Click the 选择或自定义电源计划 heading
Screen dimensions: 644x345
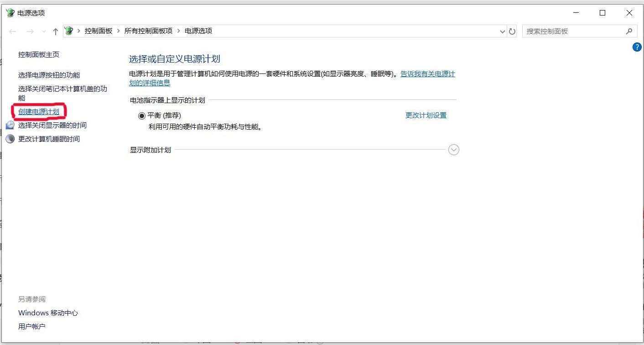[175, 59]
